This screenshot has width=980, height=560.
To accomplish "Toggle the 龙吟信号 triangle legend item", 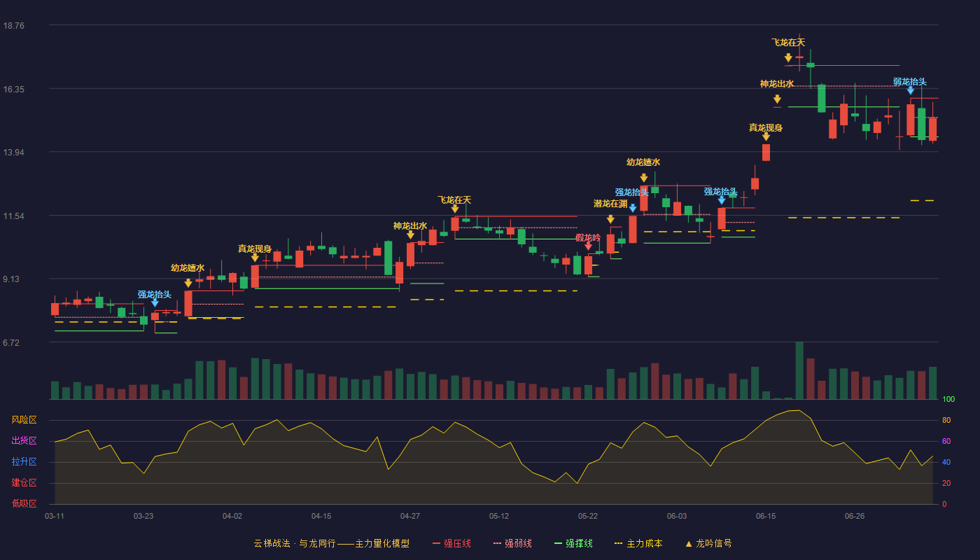I will [708, 543].
